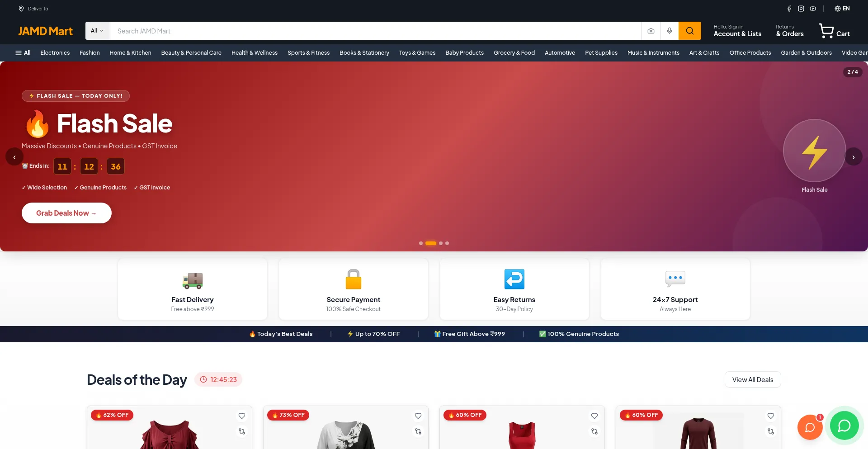Click View All Deals button
Image resolution: width=868 pixels, height=449 pixels.
(x=753, y=380)
